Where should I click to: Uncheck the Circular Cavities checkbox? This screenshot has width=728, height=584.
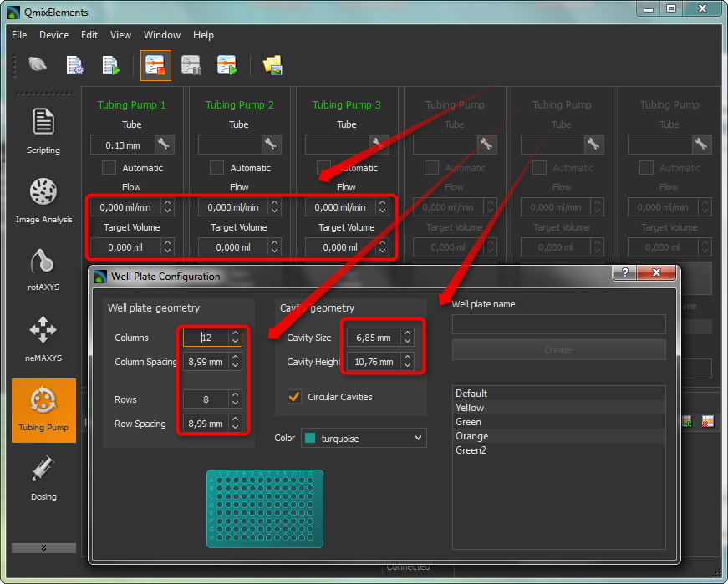[294, 397]
